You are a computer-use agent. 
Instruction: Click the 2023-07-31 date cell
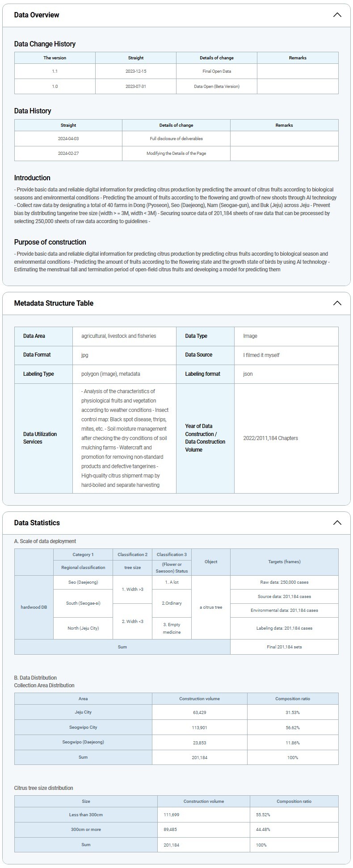click(136, 86)
